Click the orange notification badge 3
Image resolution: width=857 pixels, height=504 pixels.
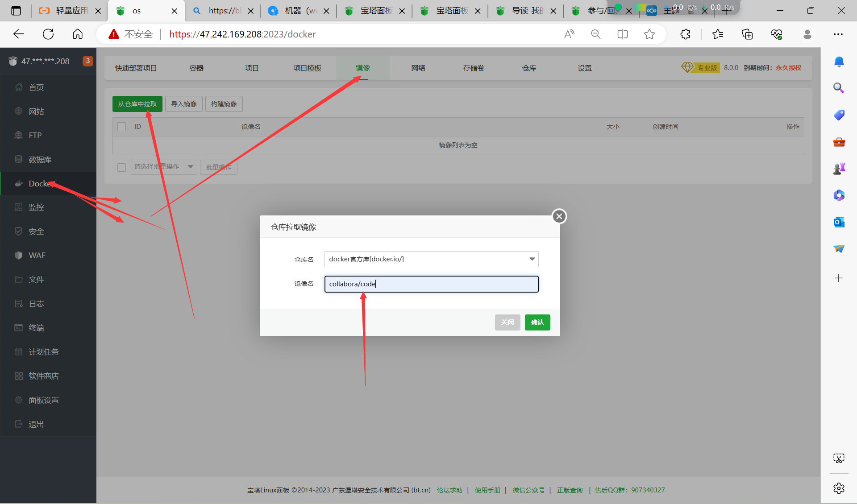pyautogui.click(x=88, y=61)
